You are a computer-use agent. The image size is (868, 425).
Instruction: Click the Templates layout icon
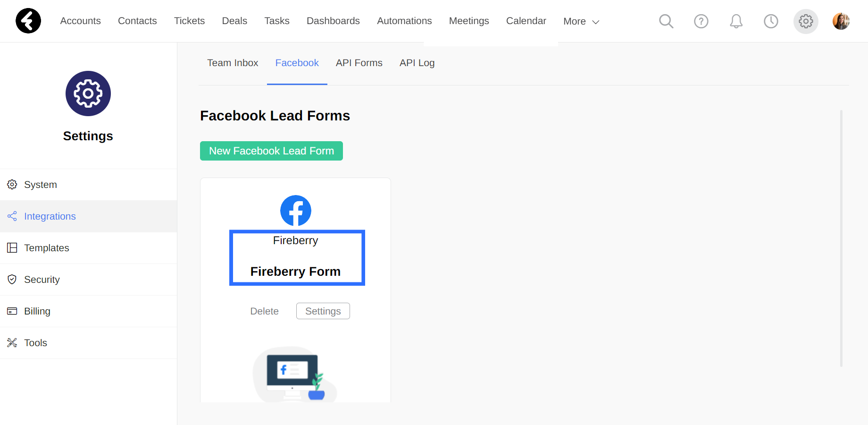pyautogui.click(x=12, y=248)
